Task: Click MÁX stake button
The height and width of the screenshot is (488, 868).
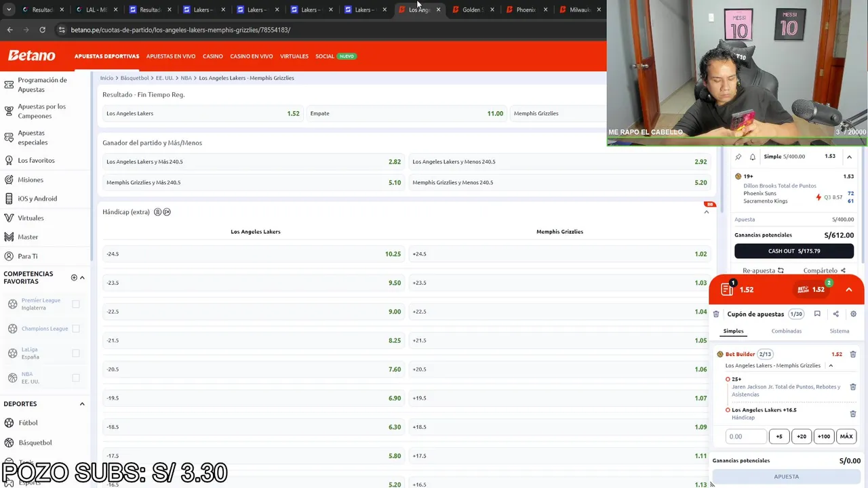Action: point(846,436)
